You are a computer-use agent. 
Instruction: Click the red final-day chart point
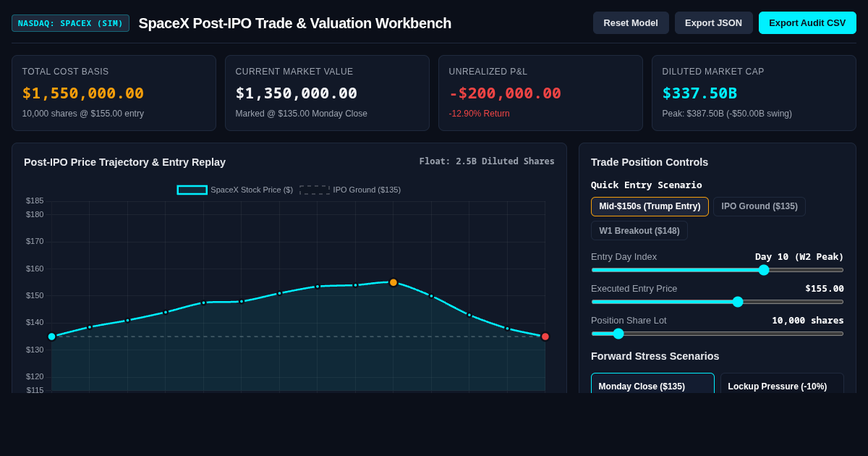click(545, 337)
